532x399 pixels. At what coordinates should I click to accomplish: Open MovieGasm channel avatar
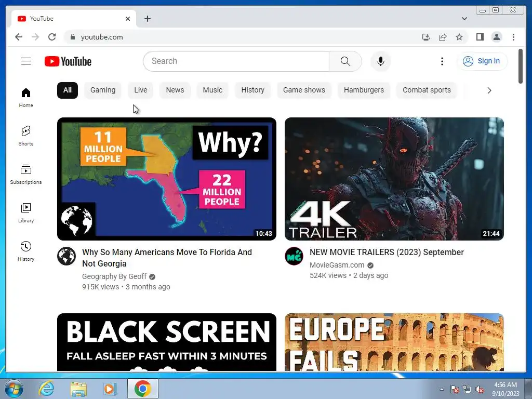294,256
